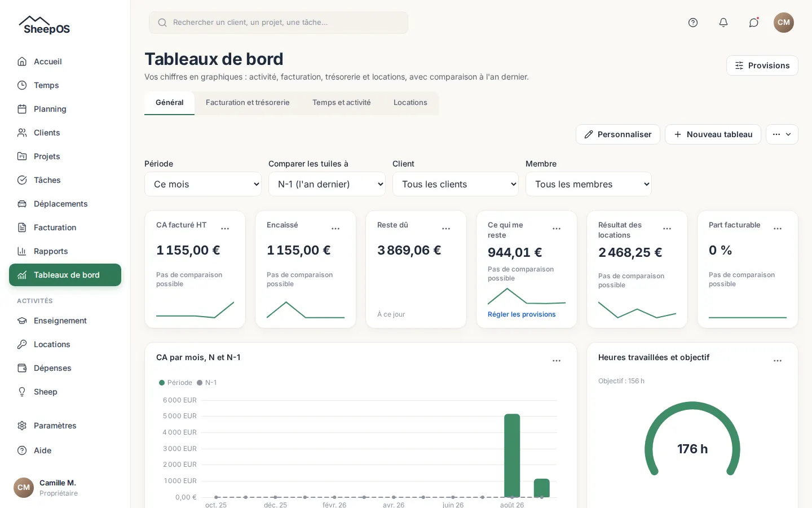
Task: Click the Provisions button
Action: click(x=762, y=65)
